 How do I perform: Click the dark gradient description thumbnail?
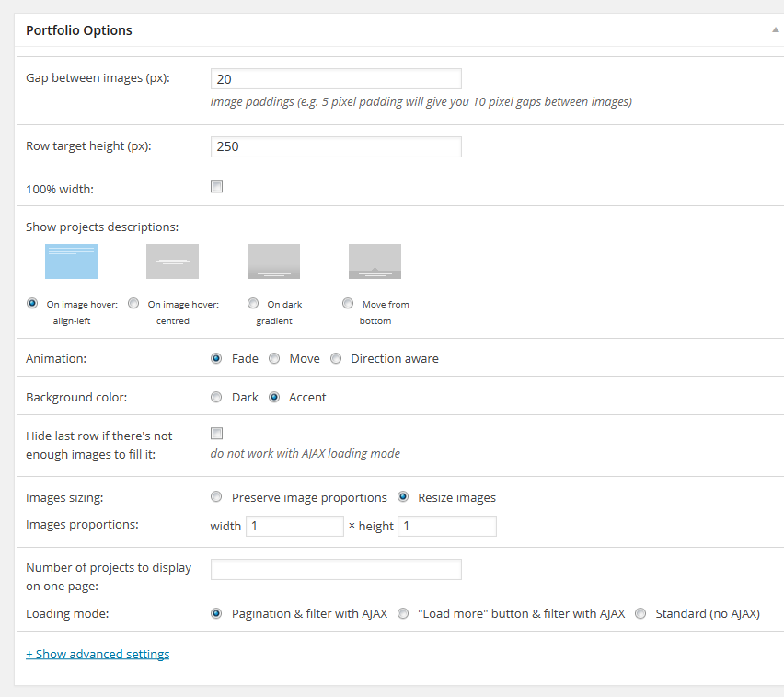click(273, 261)
